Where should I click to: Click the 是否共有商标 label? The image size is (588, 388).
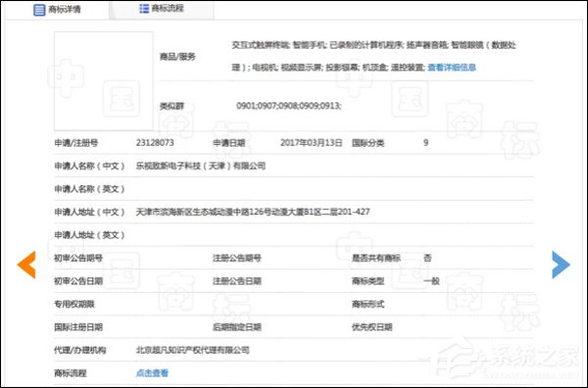tap(375, 258)
